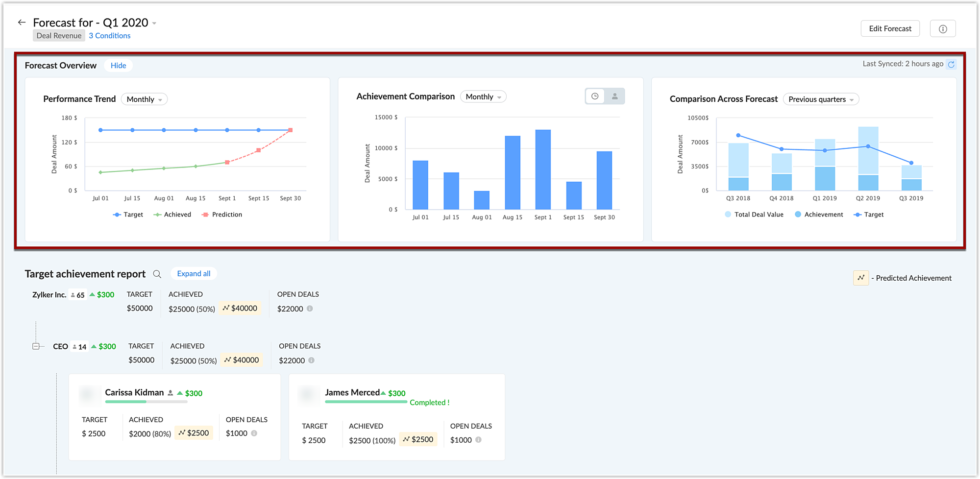The height and width of the screenshot is (479, 980).
Task: Open the Monthly dropdown in Performance Trend
Action: coord(144,99)
